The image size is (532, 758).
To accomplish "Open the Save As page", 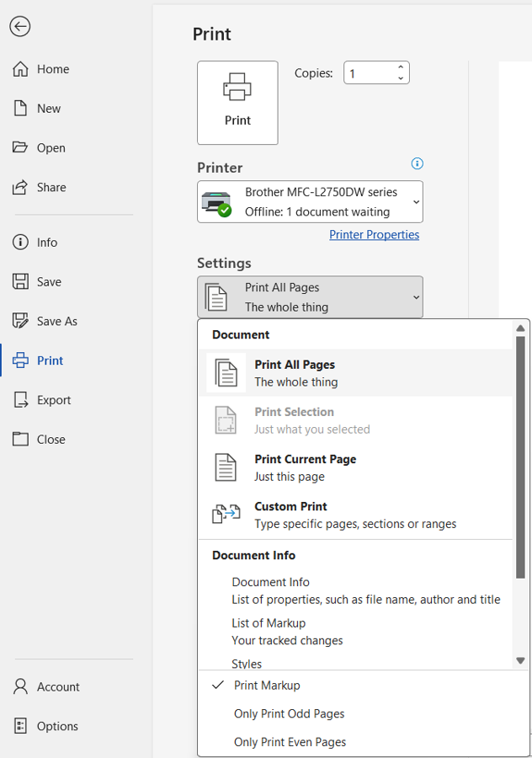I will point(57,321).
